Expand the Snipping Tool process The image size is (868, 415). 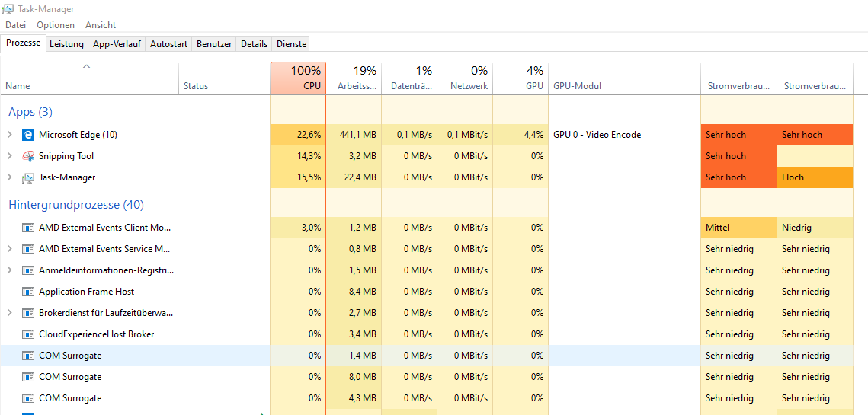[x=9, y=156]
